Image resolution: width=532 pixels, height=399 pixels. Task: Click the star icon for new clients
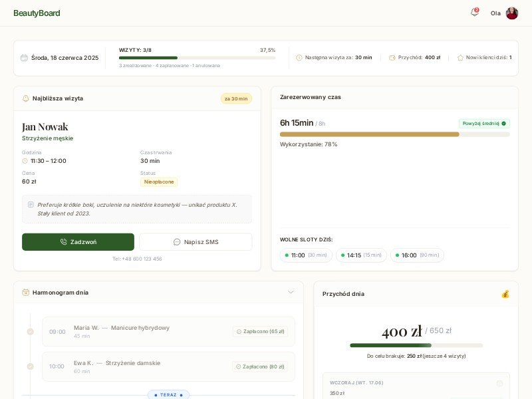tap(460, 58)
